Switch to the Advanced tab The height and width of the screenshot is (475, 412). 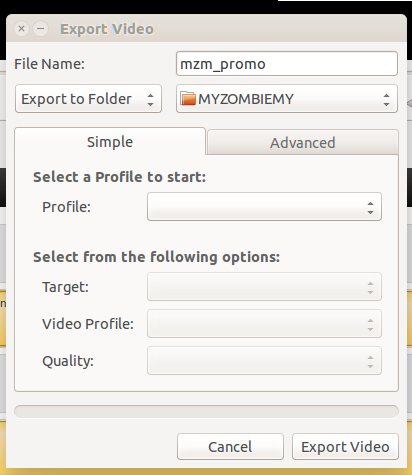(x=303, y=143)
